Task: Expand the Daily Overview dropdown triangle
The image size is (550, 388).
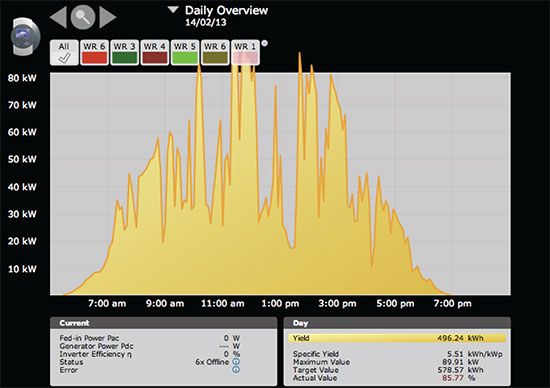Action: tap(173, 10)
